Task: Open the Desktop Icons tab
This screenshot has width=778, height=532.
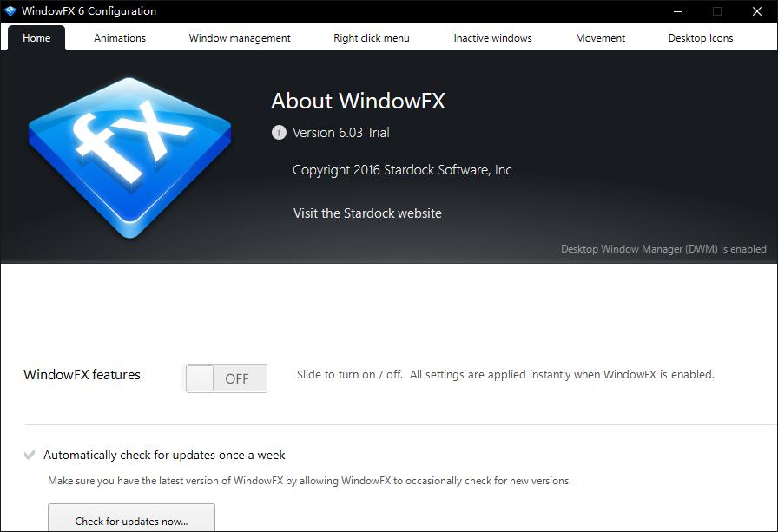Action: [700, 37]
